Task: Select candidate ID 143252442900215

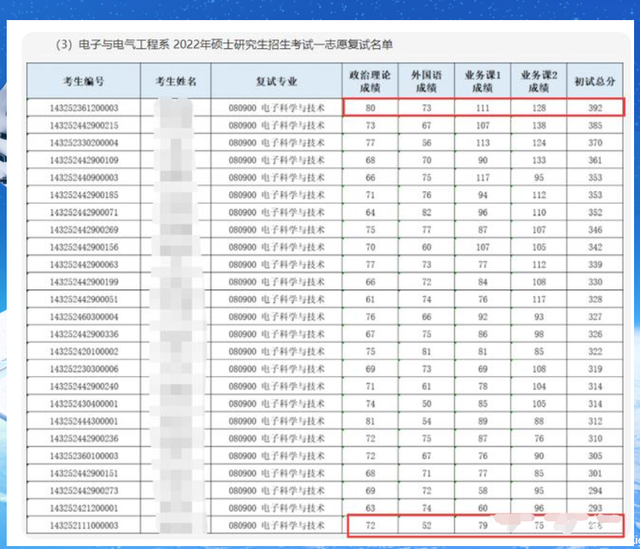Action: [x=84, y=125]
